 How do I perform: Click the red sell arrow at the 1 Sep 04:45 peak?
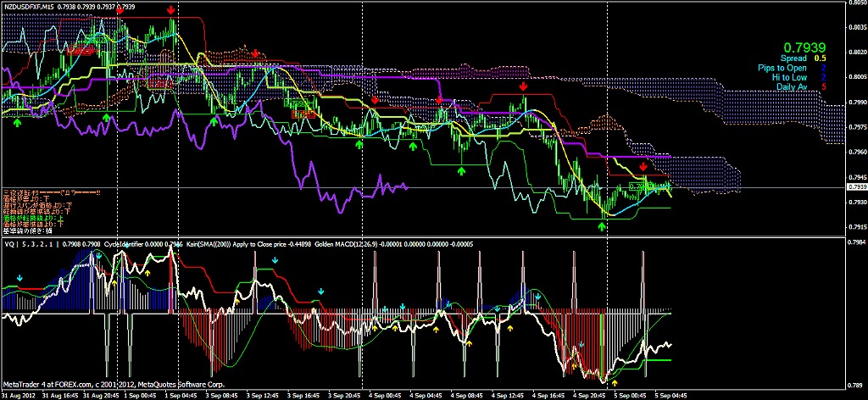[172, 9]
